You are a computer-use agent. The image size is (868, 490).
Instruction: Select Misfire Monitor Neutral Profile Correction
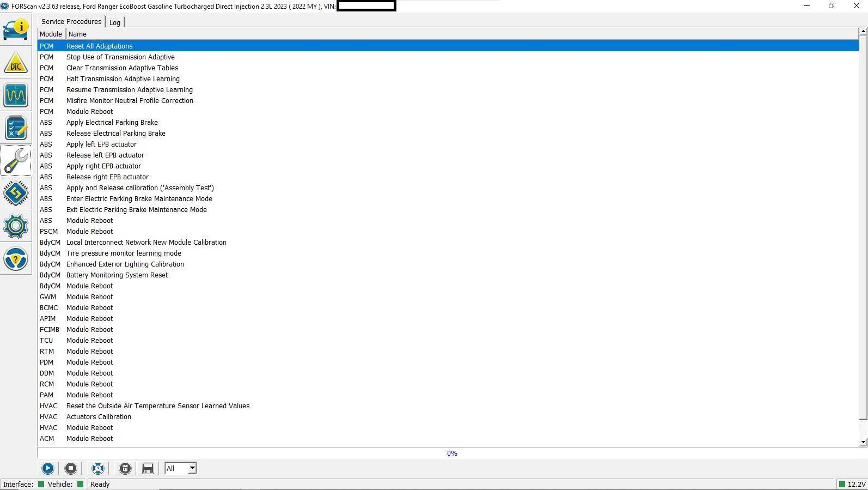pyautogui.click(x=448, y=100)
